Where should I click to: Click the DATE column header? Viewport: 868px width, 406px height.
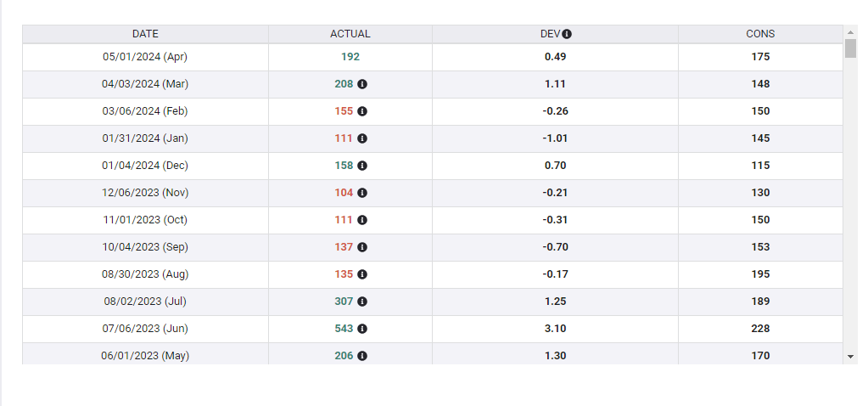coord(145,34)
